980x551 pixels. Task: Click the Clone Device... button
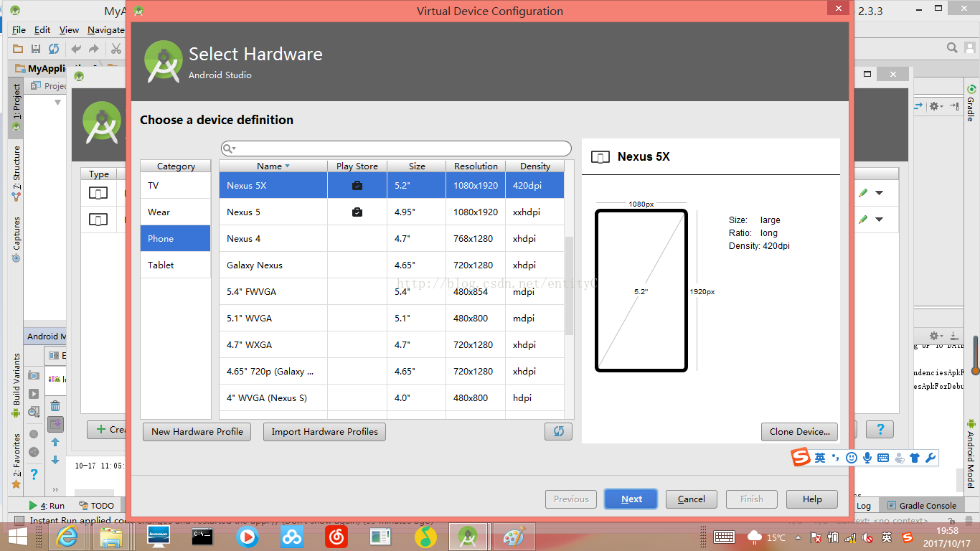click(x=799, y=431)
